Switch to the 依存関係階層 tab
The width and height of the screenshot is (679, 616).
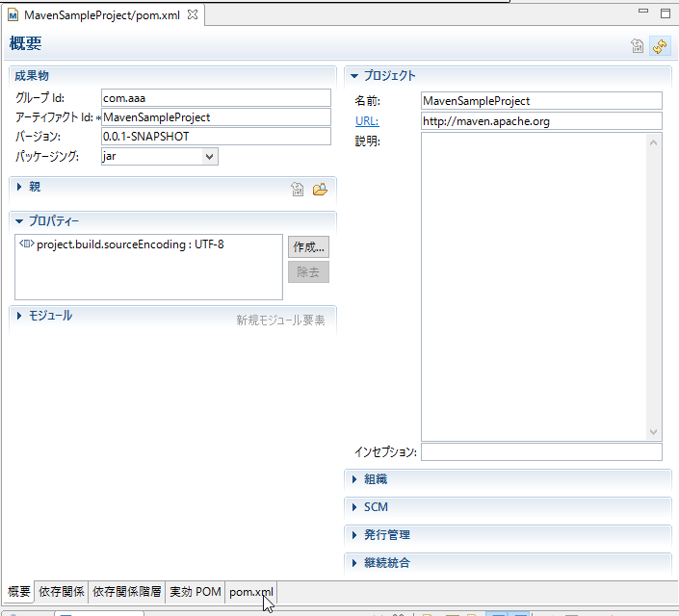click(x=126, y=591)
